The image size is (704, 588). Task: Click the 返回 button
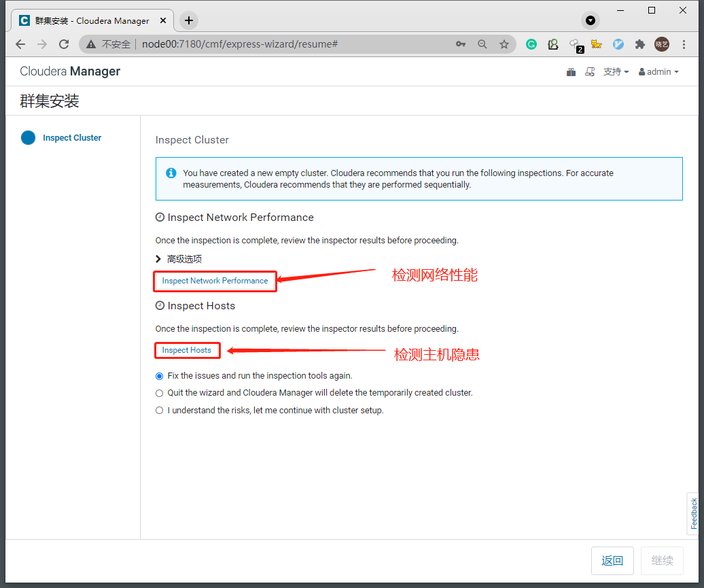(x=612, y=561)
